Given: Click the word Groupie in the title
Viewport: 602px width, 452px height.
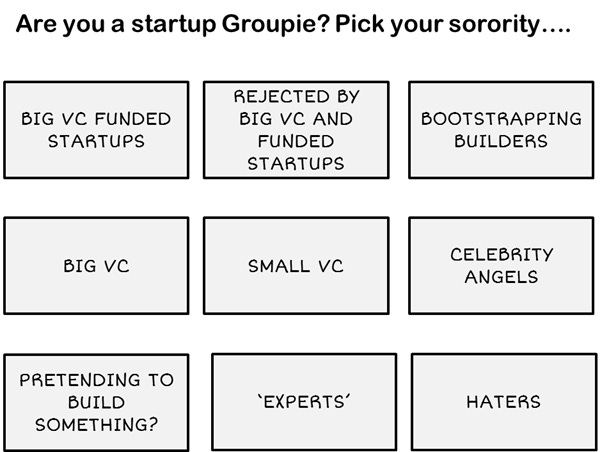Looking at the screenshot, I should tap(276, 25).
